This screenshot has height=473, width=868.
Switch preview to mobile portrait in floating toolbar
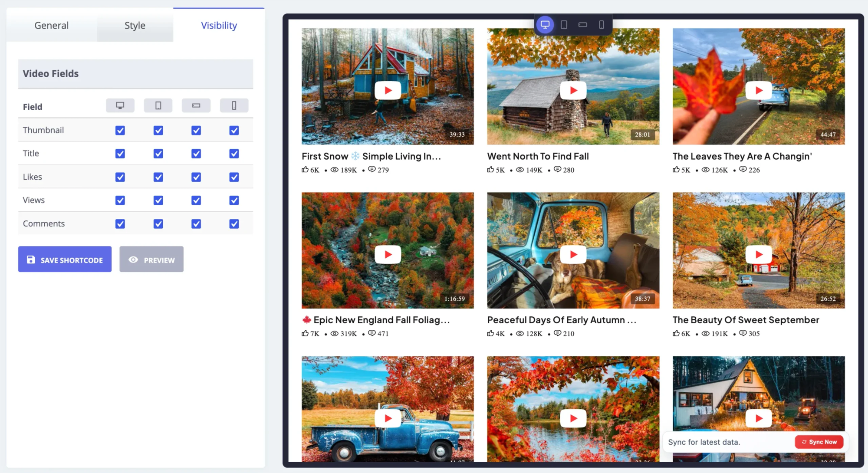pos(602,25)
